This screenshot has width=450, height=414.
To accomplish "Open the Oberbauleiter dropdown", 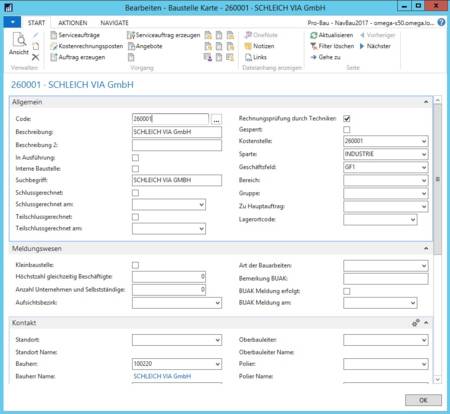I will [424, 340].
